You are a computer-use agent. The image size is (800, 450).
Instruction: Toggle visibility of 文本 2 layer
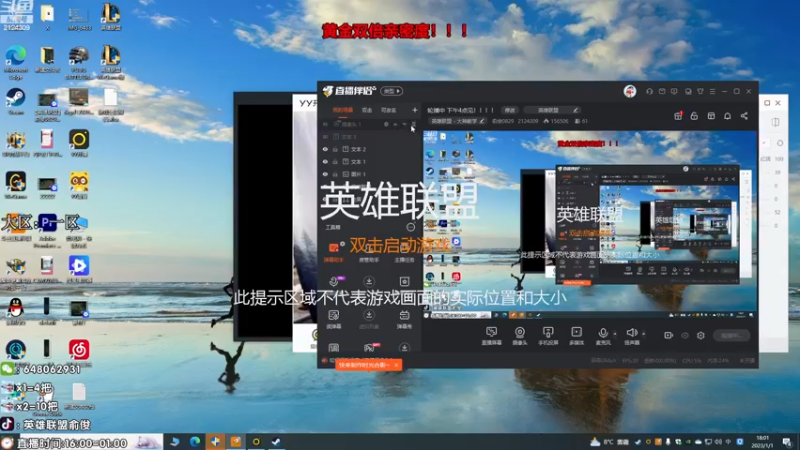(325, 149)
